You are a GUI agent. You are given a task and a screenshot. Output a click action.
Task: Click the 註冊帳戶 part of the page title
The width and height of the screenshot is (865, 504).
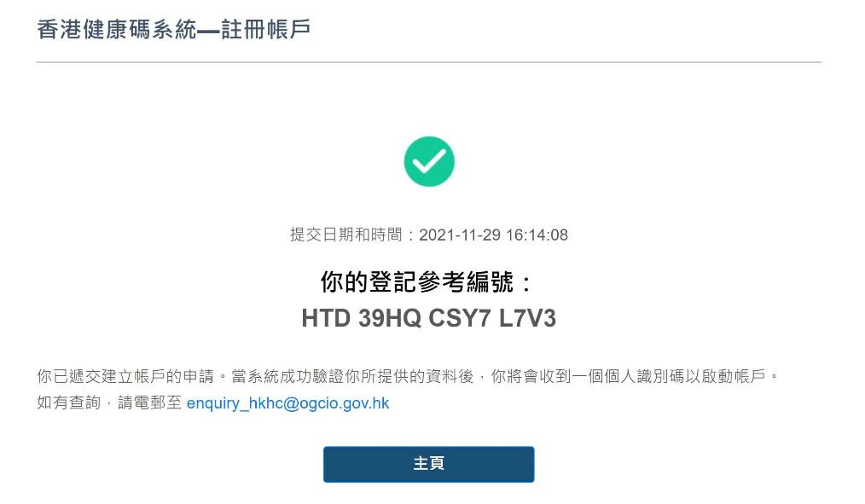[266, 29]
